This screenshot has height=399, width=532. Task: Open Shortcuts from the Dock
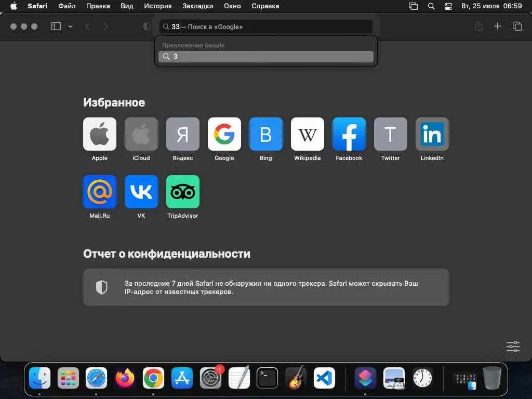click(365, 378)
